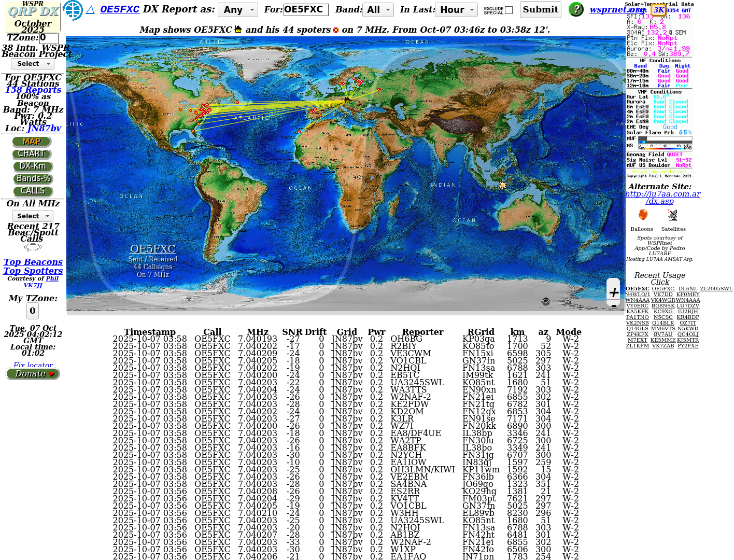The width and height of the screenshot is (734, 560).
Task: Click the blue globe icon in header
Action: (x=73, y=10)
